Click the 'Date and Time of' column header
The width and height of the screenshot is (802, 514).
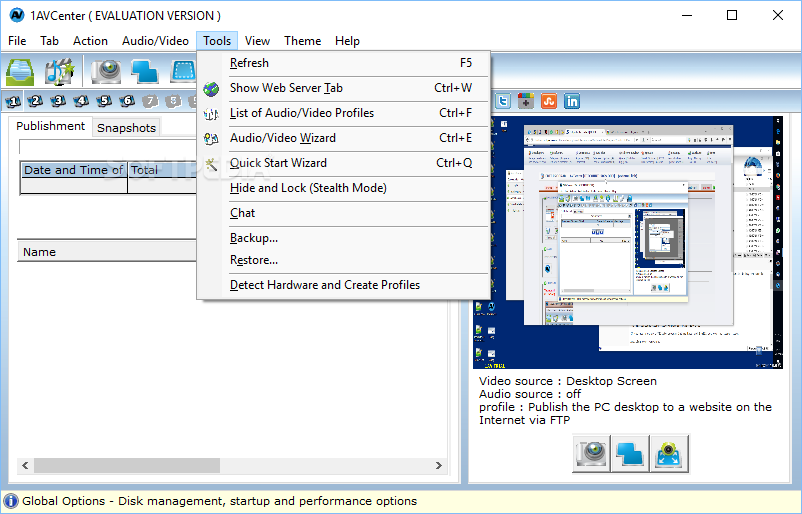pyautogui.click(x=74, y=170)
